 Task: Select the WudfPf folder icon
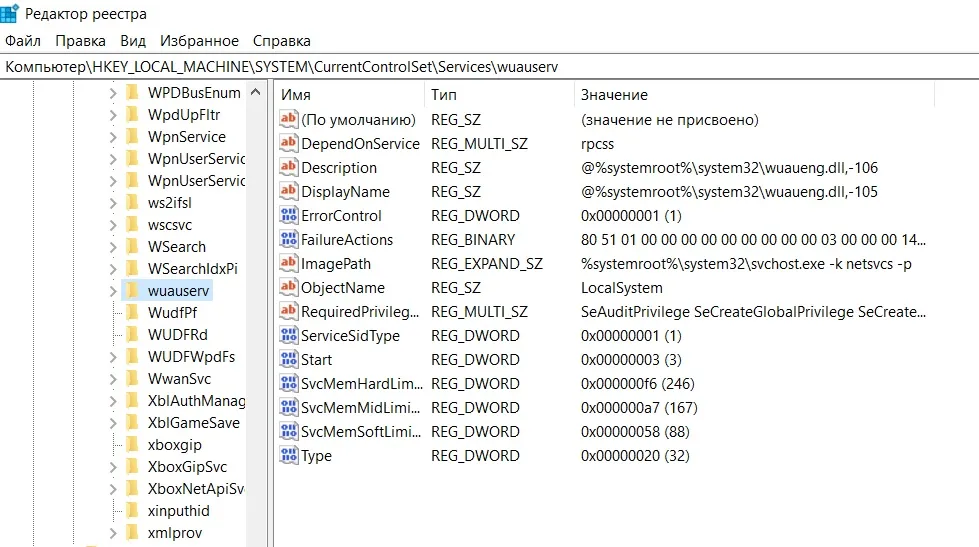[132, 312]
